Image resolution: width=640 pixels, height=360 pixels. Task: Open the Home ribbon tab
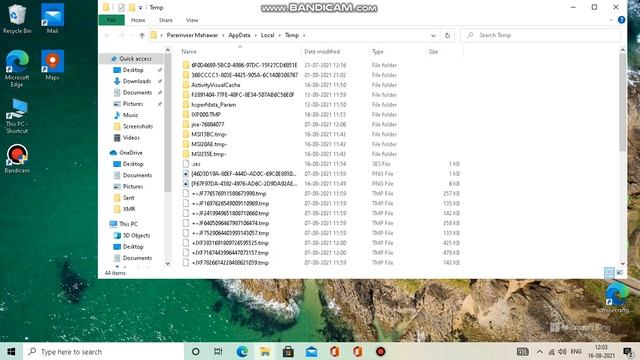138,20
